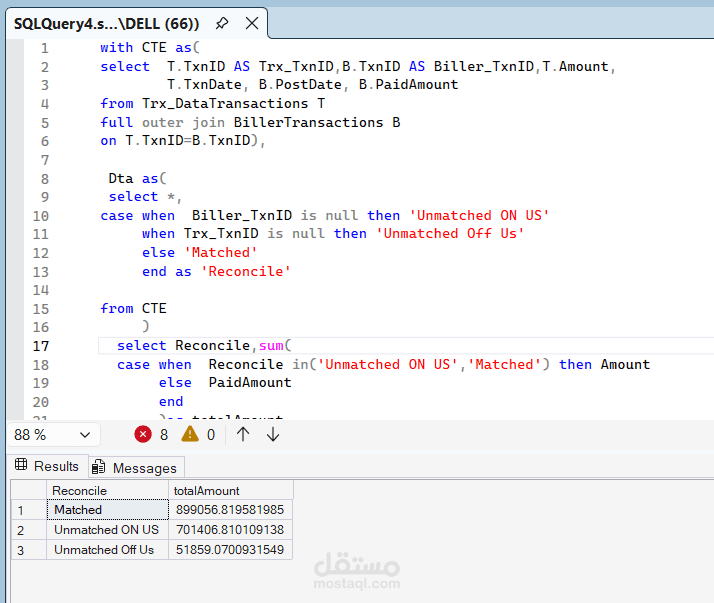
Task: Click 'from CTE' on line 15
Action: (x=133, y=308)
